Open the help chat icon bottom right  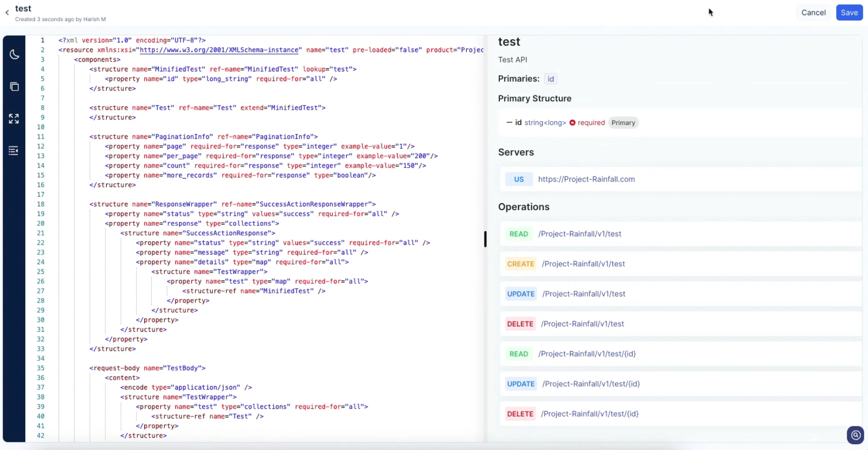tap(855, 435)
